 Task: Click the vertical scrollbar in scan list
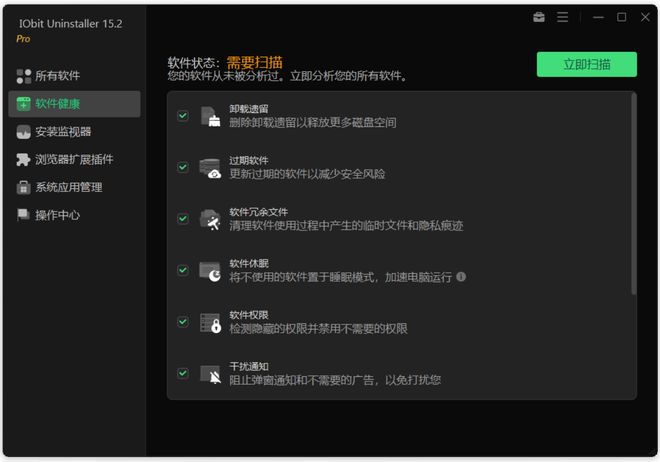[633, 194]
